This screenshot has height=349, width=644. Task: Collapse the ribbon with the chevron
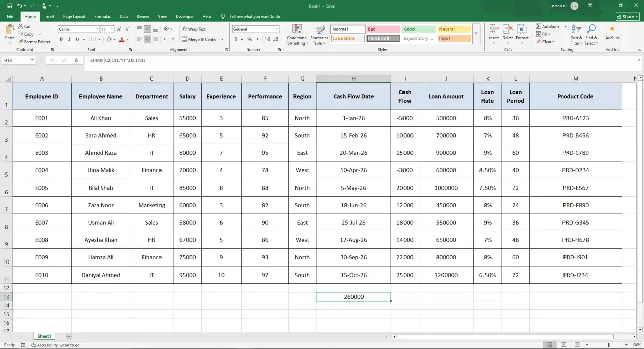coord(638,50)
